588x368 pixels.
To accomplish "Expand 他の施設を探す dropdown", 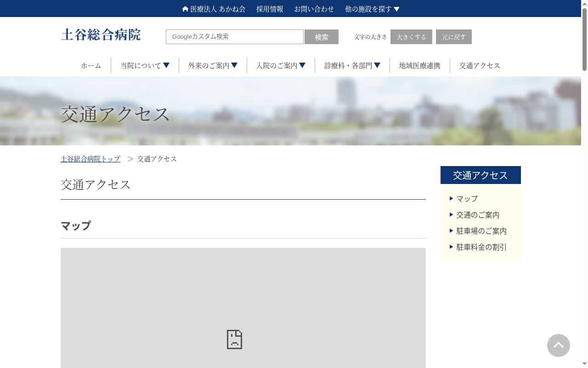I will click(x=373, y=9).
